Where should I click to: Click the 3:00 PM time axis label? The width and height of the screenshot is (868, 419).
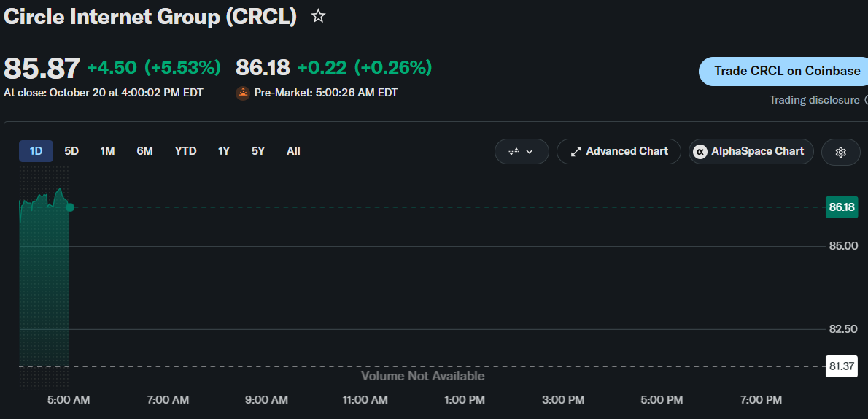563,399
